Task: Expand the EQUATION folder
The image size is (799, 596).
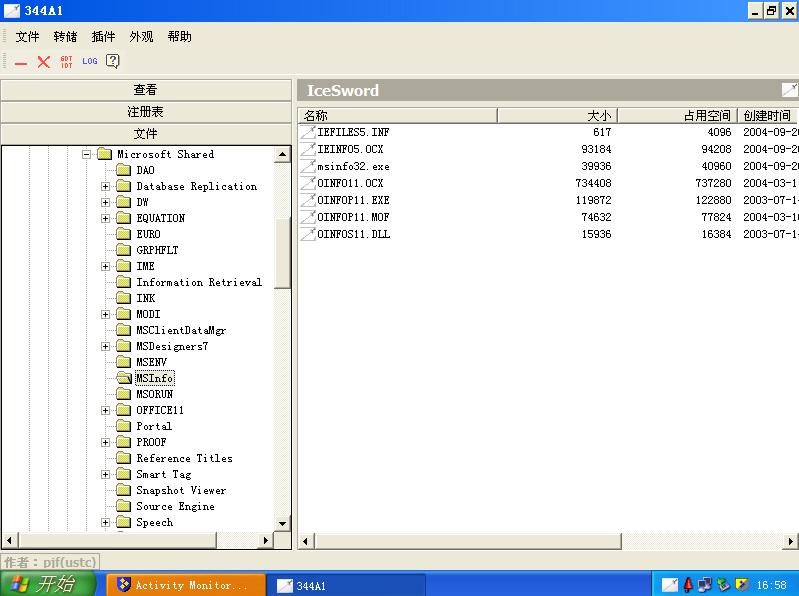Action: point(105,218)
